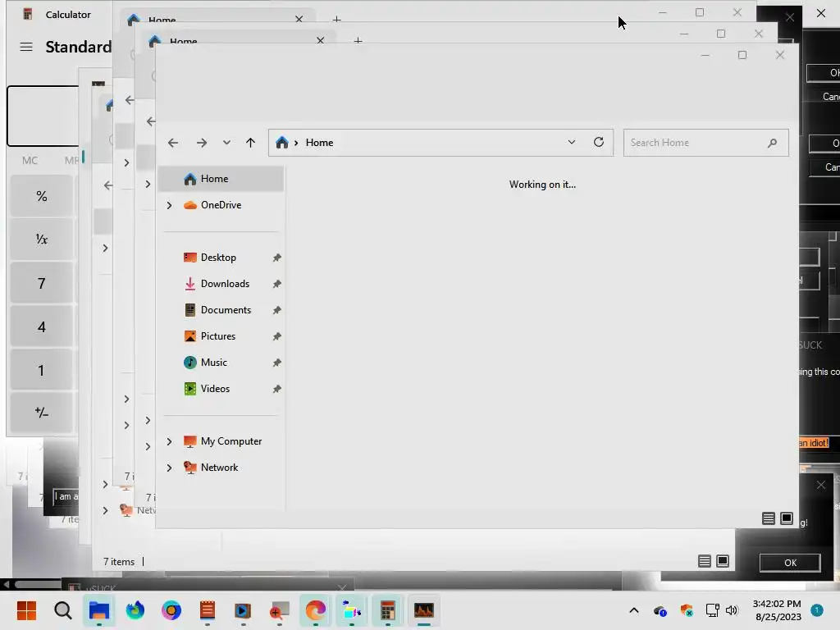Viewport: 840px width, 630px height.
Task: Unpin Music using its pin icon
Action: coord(277,363)
